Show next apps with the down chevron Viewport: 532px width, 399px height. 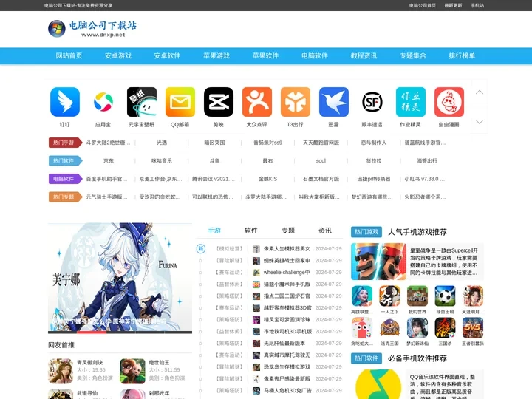480,121
